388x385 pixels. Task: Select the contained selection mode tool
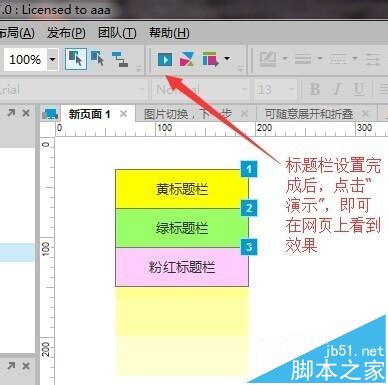97,59
